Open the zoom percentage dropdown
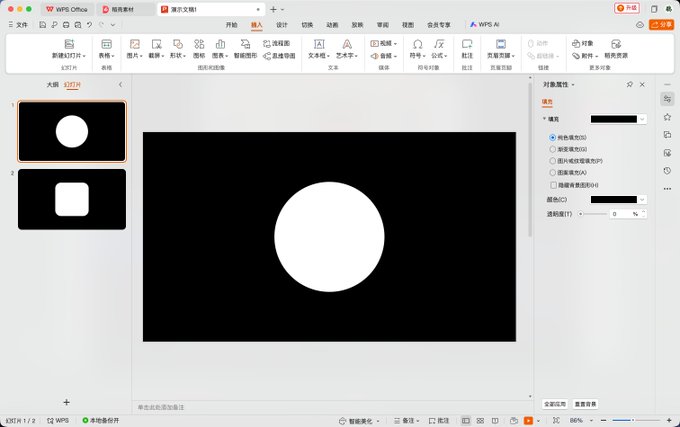 pyautogui.click(x=591, y=420)
